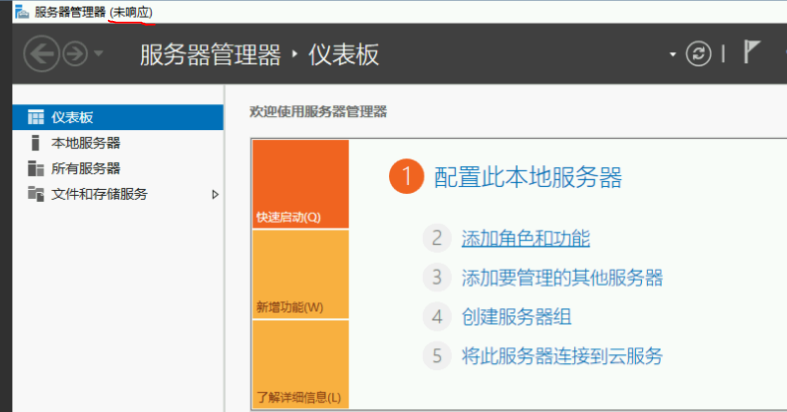The width and height of the screenshot is (787, 412).
Task: Click the Server Manager title bar icon
Action: [x=22, y=12]
